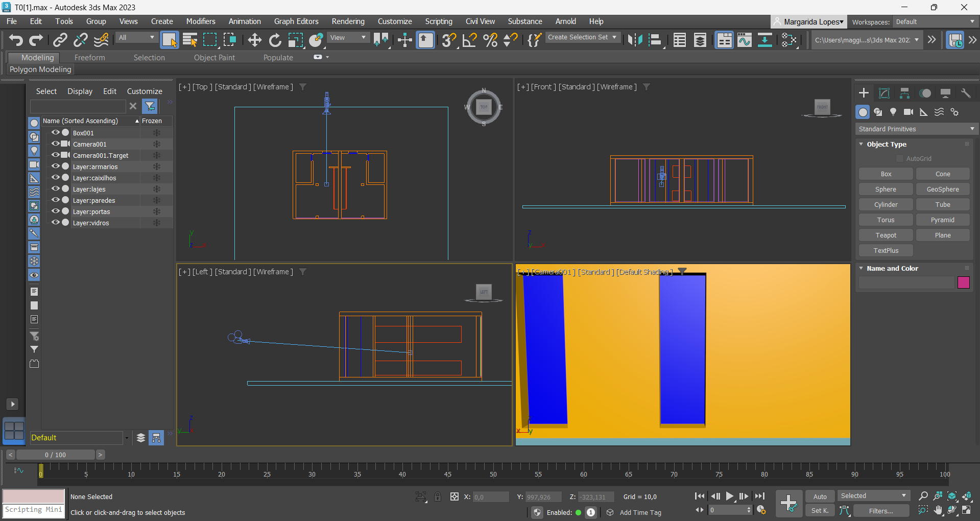Click the Teapot primitive button

point(886,235)
